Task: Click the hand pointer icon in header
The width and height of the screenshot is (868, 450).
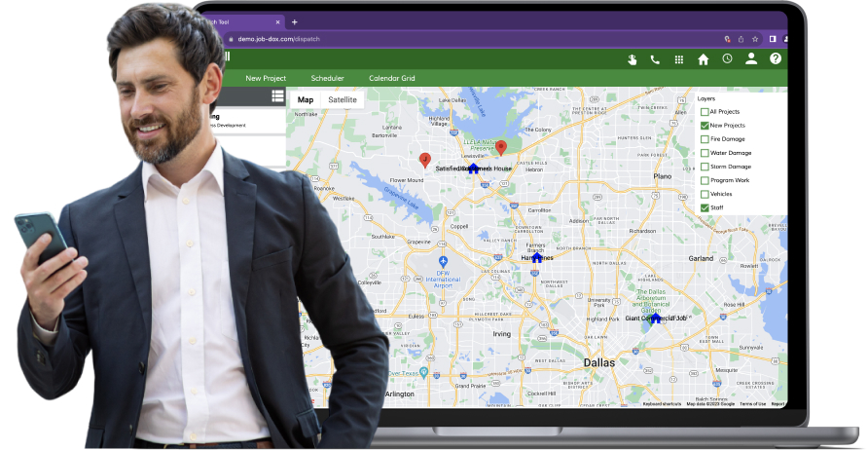Action: point(632,59)
